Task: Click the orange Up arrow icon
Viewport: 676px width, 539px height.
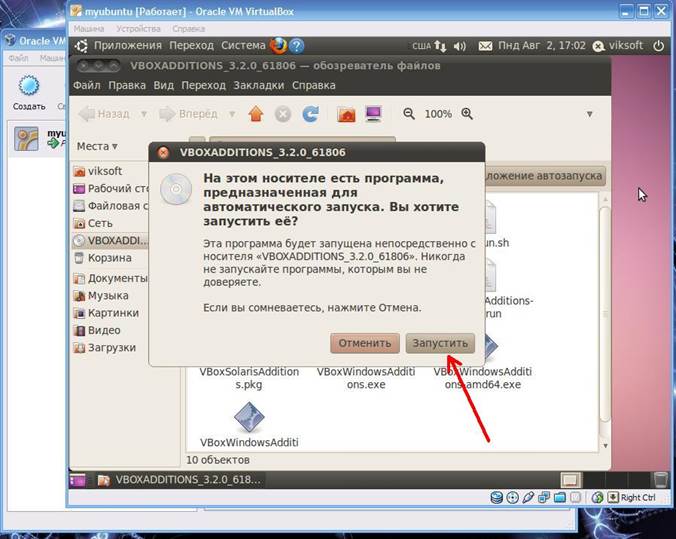Action: pyautogui.click(x=256, y=114)
